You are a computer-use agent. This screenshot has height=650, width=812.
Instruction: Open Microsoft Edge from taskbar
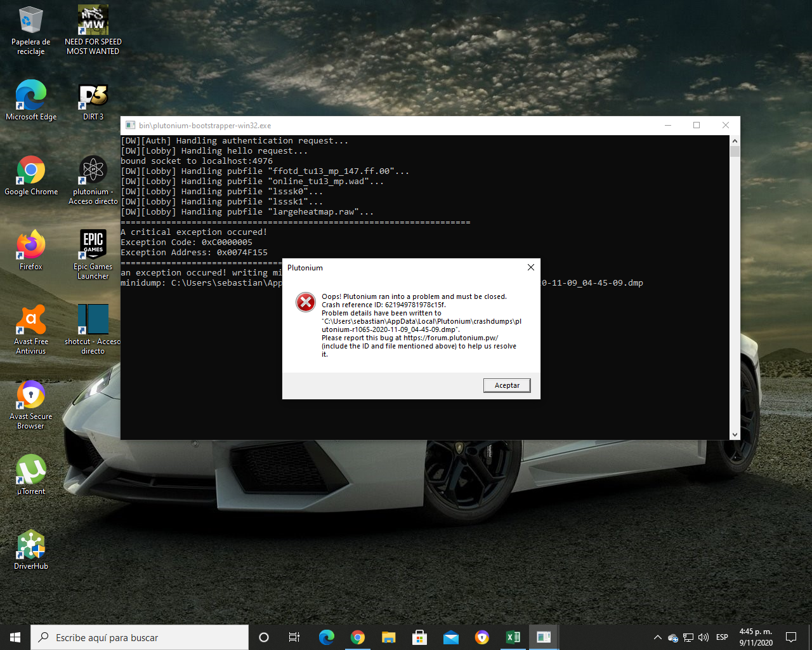pyautogui.click(x=327, y=637)
